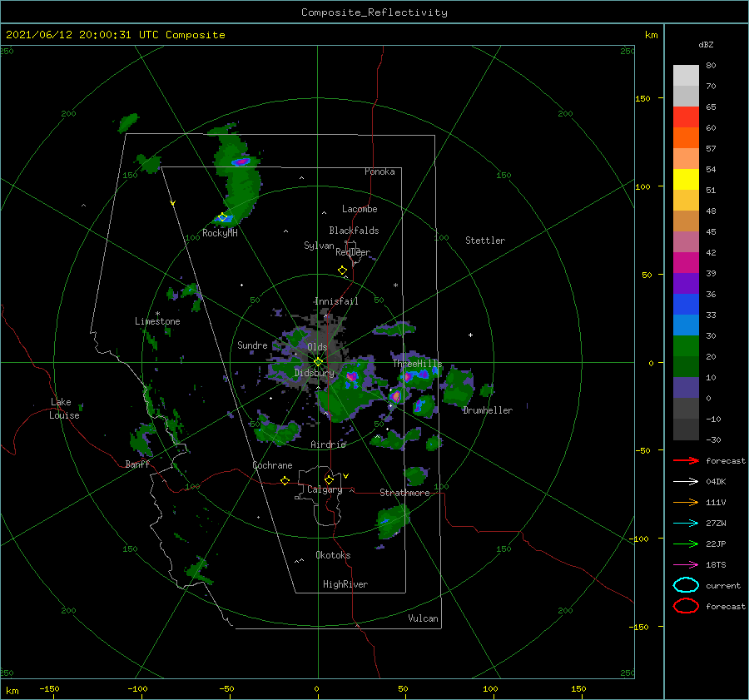749x700 pixels.
Task: Select the yellow diamond under Cochrane
Action: coord(285,480)
